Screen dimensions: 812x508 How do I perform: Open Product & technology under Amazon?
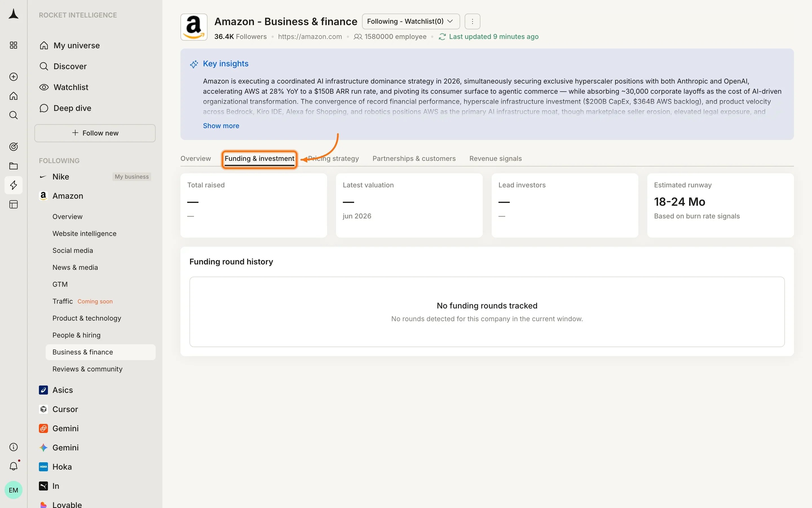[87, 318]
